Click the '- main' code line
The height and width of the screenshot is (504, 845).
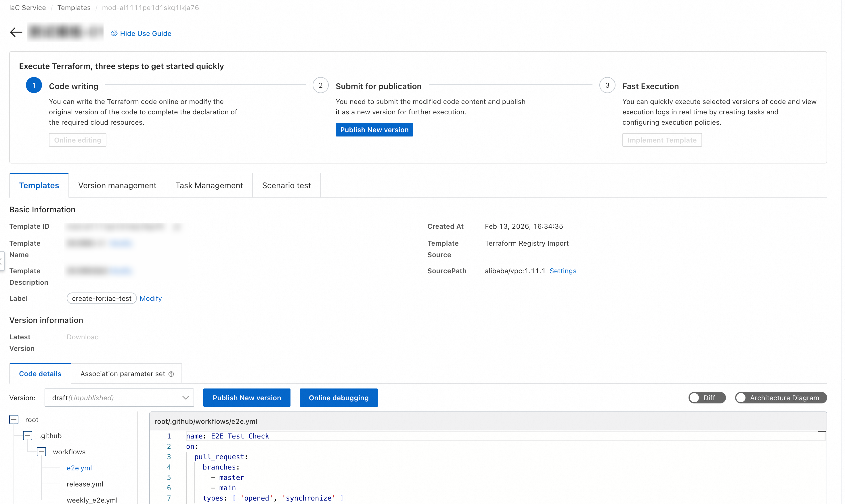[223, 488]
